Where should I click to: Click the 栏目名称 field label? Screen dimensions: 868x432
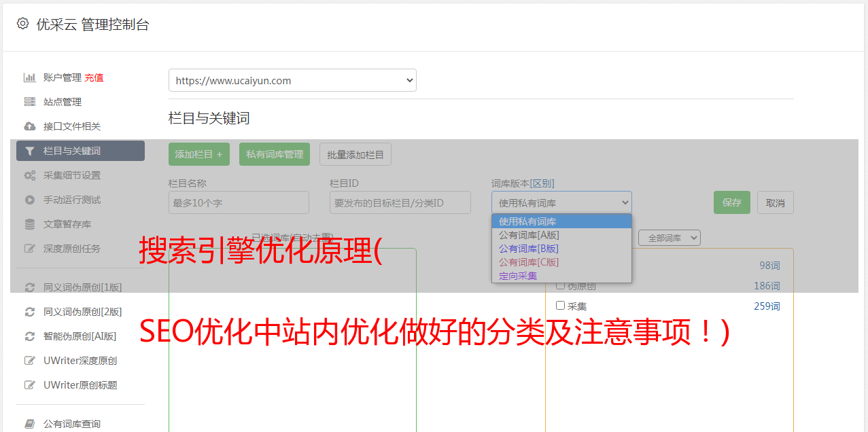click(x=188, y=183)
